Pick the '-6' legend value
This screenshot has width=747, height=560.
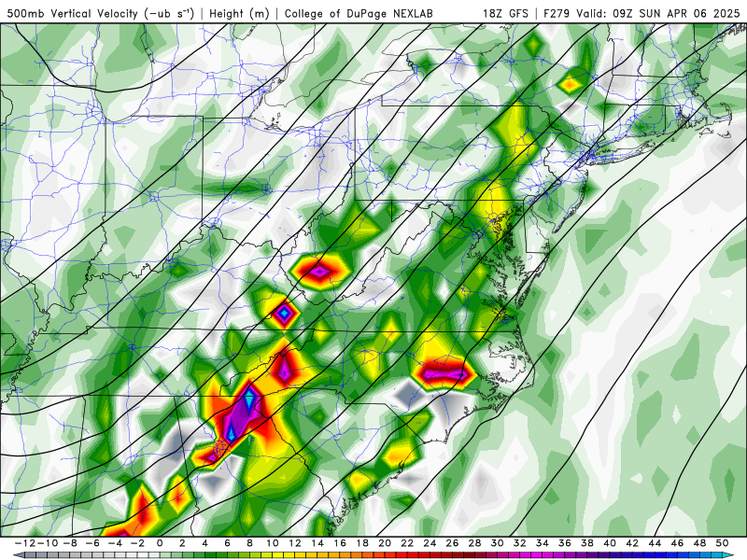point(92,543)
